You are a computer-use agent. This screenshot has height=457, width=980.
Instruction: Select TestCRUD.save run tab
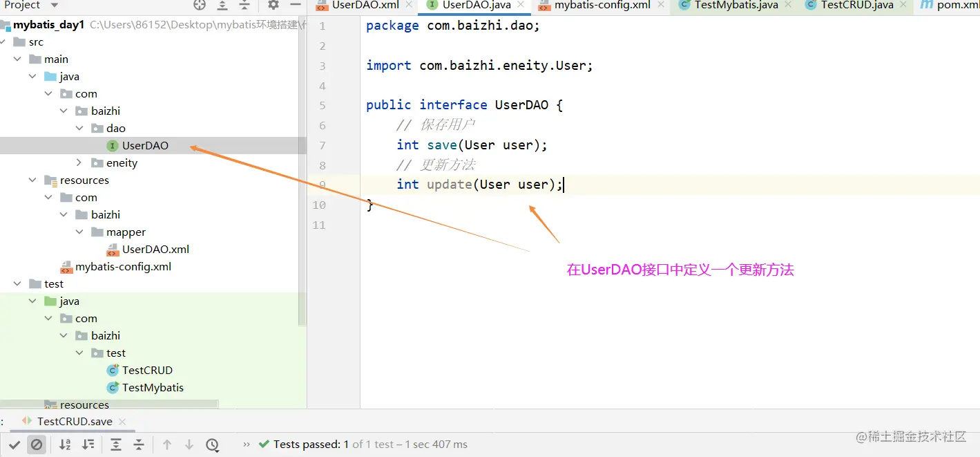pyautogui.click(x=75, y=421)
